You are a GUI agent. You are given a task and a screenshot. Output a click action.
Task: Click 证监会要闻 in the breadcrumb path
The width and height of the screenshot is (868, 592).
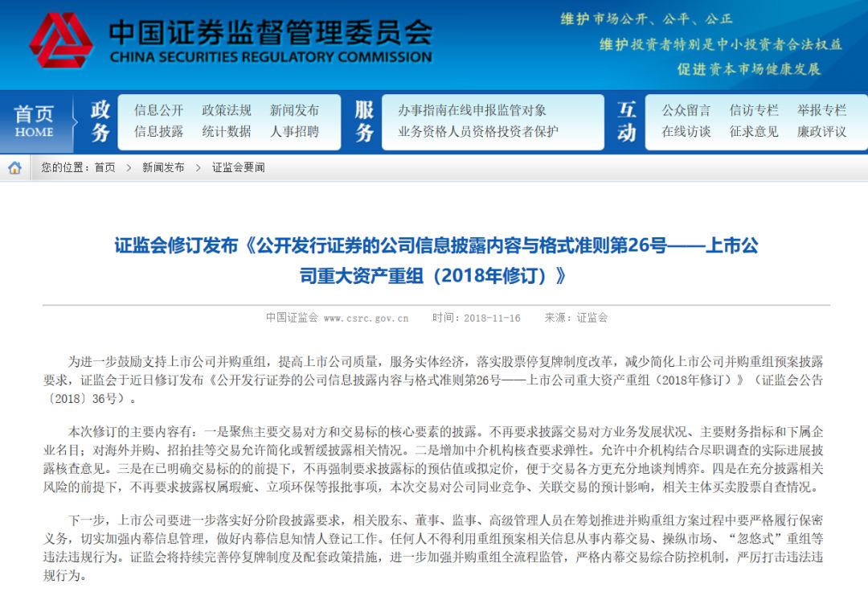pos(239,167)
